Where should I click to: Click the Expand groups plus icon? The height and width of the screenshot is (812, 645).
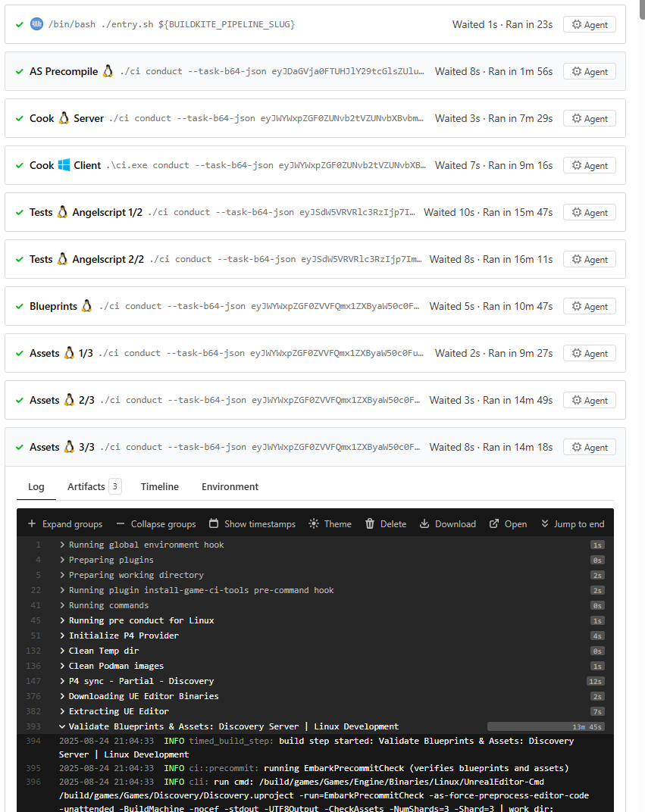pos(32,523)
